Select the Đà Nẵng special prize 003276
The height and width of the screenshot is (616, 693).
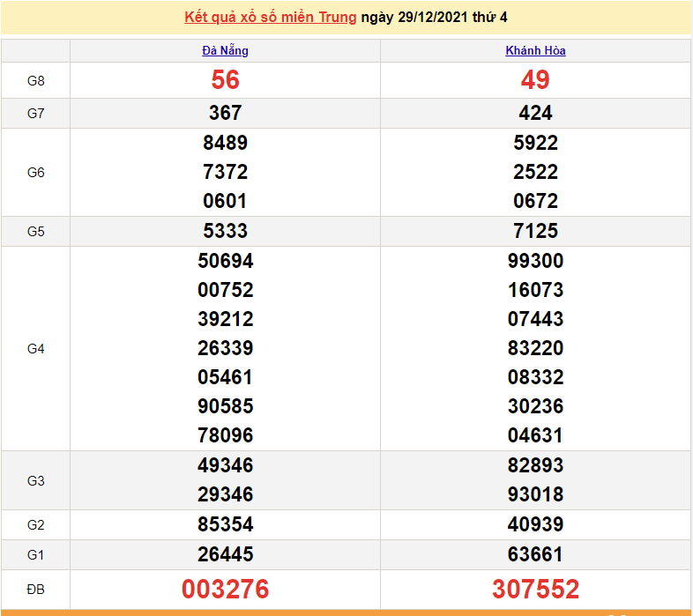225,590
